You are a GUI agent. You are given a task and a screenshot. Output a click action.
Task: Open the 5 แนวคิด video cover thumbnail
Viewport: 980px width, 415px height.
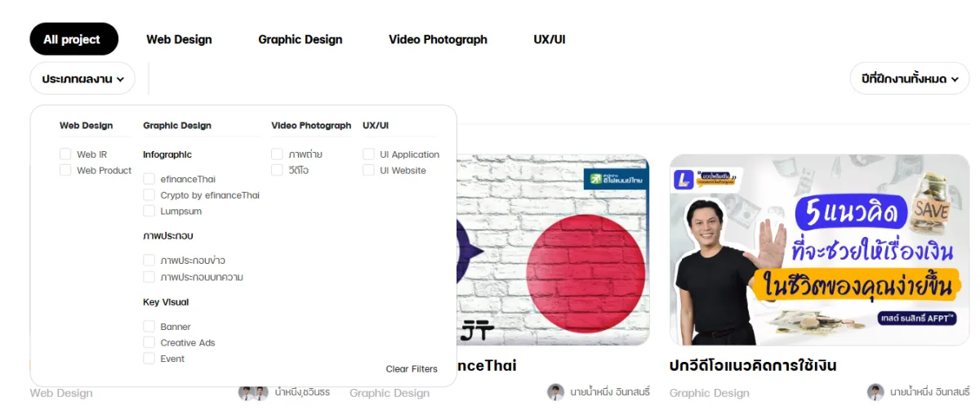click(819, 250)
